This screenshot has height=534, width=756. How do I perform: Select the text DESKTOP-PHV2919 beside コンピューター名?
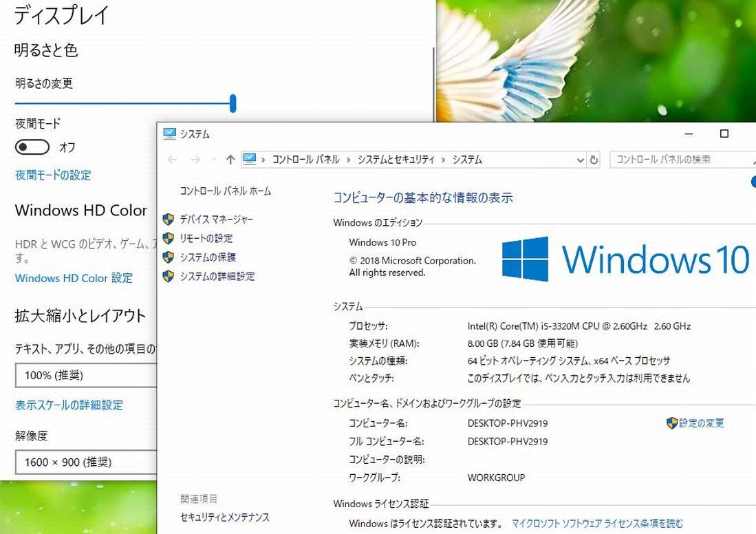tap(508, 423)
